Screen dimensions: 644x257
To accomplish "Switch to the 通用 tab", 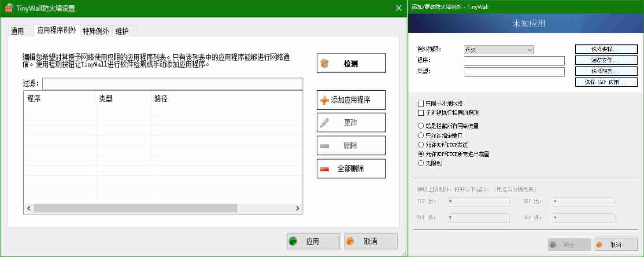I will coord(20,31).
